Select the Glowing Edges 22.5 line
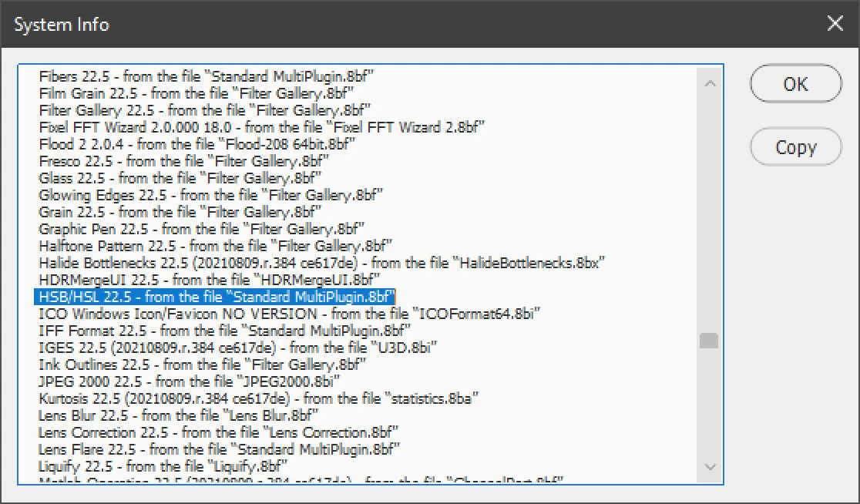The width and height of the screenshot is (860, 504). click(210, 195)
